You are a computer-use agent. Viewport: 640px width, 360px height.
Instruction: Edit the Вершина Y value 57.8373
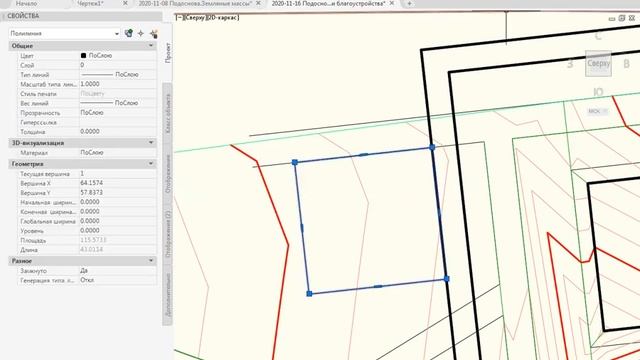118,193
